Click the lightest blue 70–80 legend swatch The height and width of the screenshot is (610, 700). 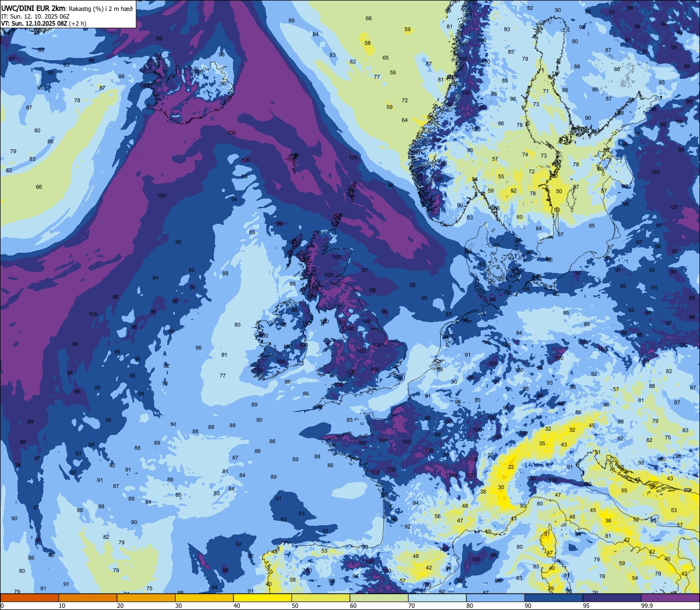point(437,598)
